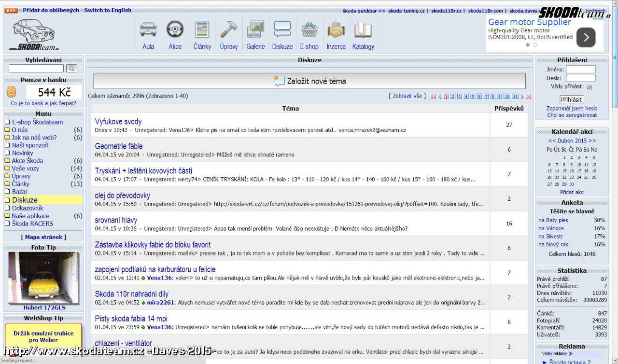
Task: Expand the Akce Škoda folder
Action: [7, 161]
